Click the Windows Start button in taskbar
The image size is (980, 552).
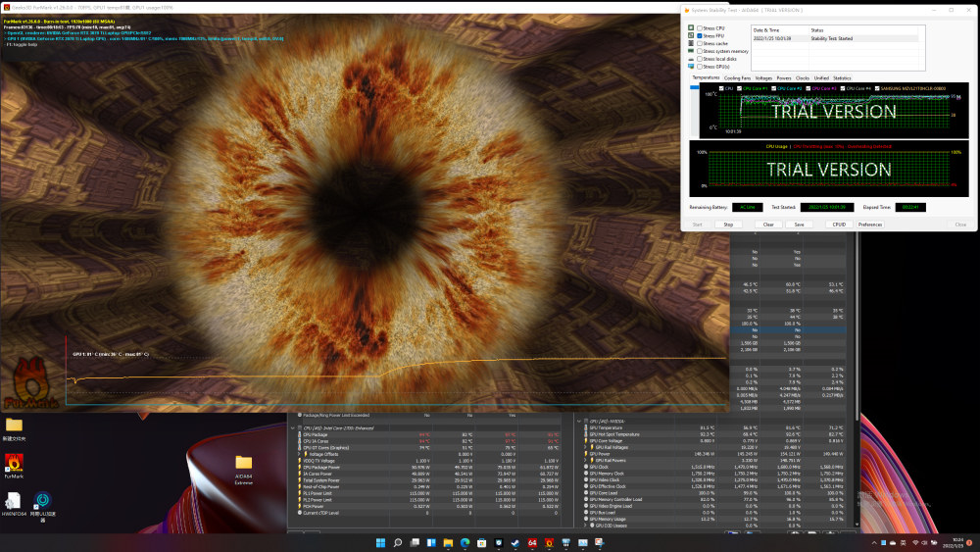click(x=380, y=542)
